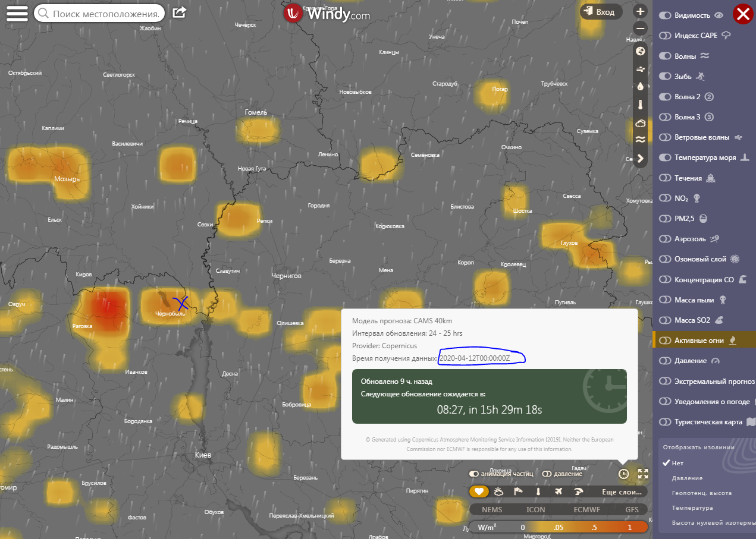Click the Вход login button
The width and height of the screenshot is (756, 539).
(x=601, y=12)
